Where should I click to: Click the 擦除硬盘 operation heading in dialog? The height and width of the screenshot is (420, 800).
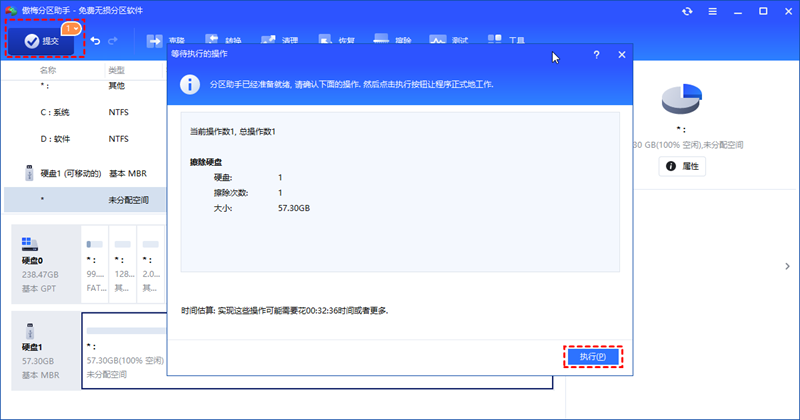tap(206, 162)
